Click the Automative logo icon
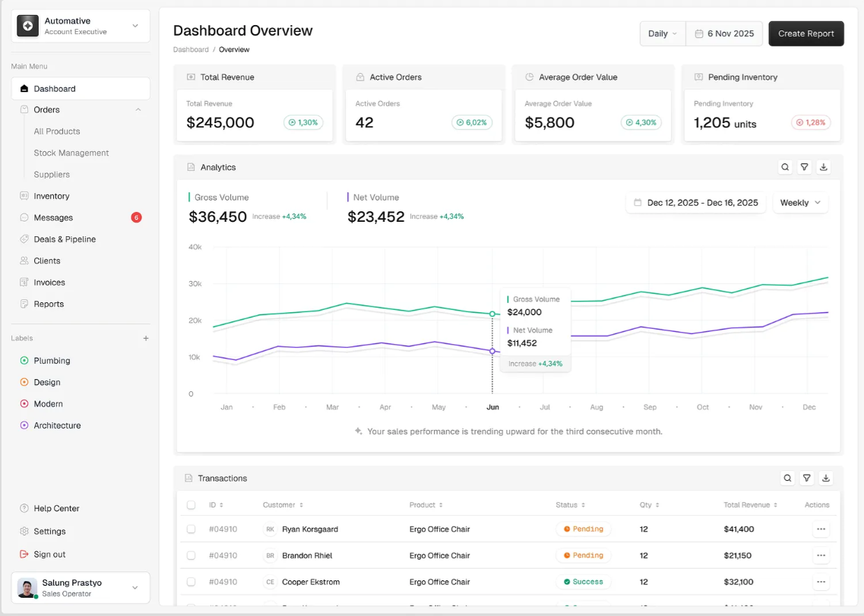This screenshot has width=864, height=616. [27, 26]
